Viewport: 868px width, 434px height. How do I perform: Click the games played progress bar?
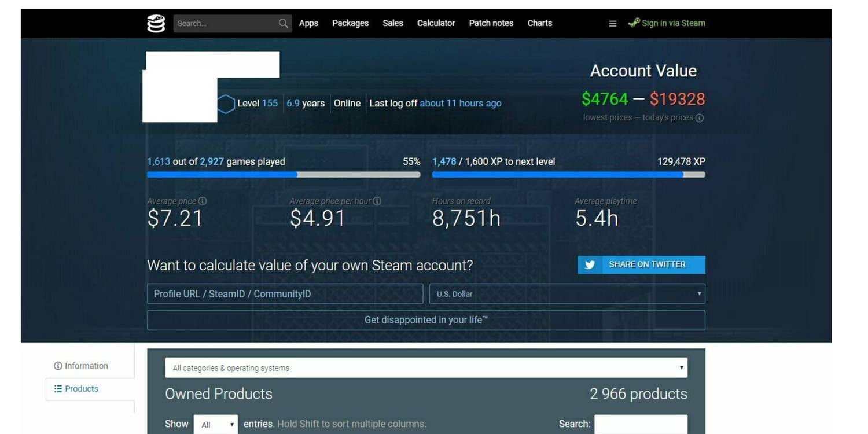coord(284,174)
